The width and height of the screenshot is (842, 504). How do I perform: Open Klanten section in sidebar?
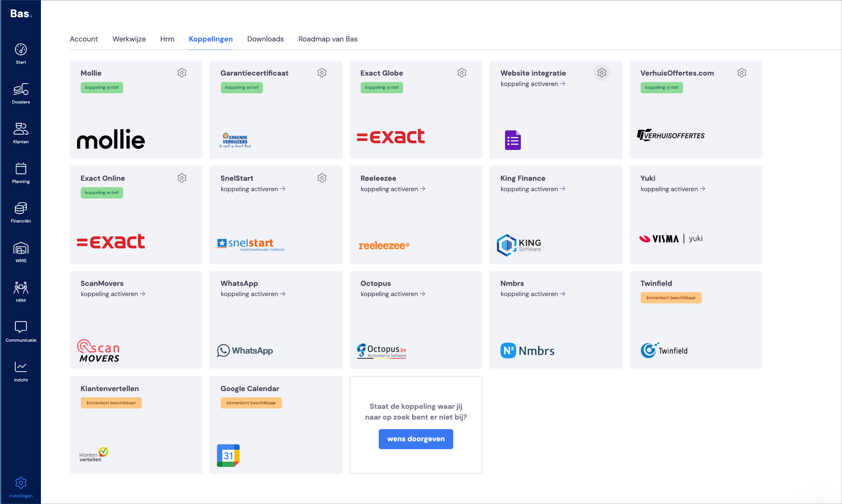coord(21,134)
